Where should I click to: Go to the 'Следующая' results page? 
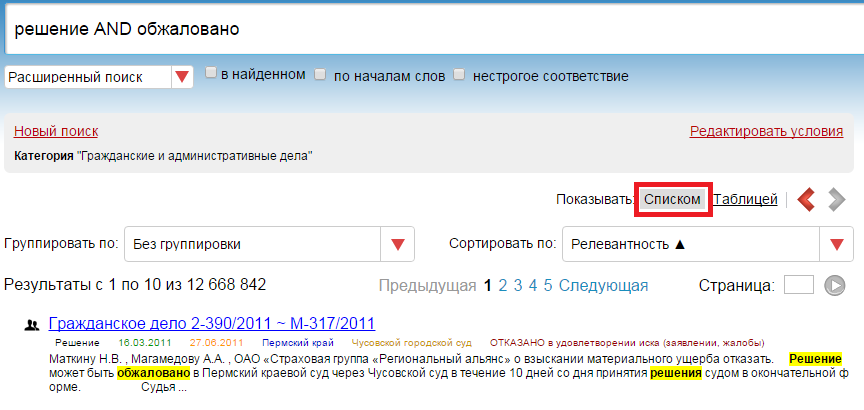[x=603, y=285]
